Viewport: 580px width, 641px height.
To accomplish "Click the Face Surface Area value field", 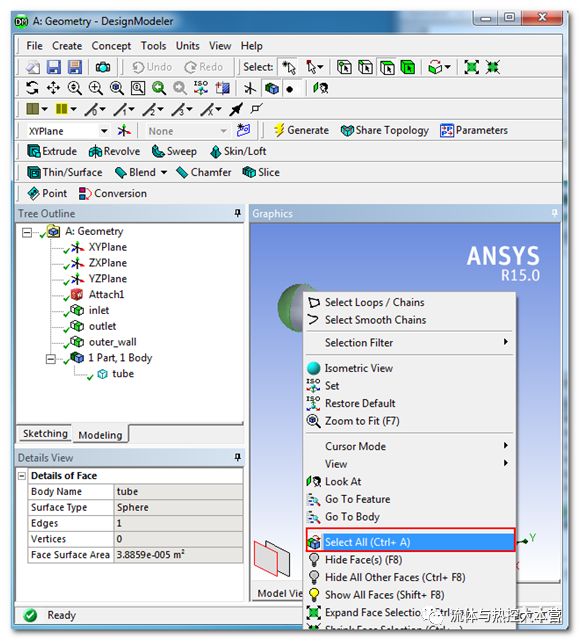I will click(x=178, y=555).
